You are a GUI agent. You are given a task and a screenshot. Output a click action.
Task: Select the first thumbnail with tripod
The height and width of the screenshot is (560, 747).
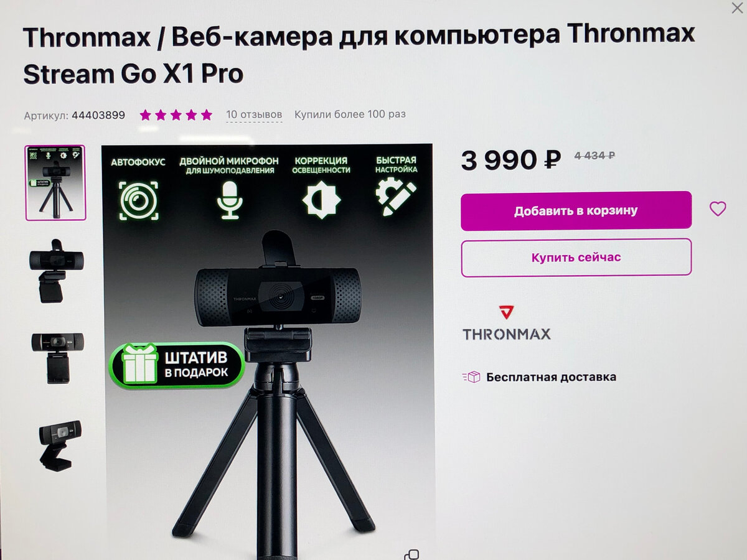tap(55, 183)
